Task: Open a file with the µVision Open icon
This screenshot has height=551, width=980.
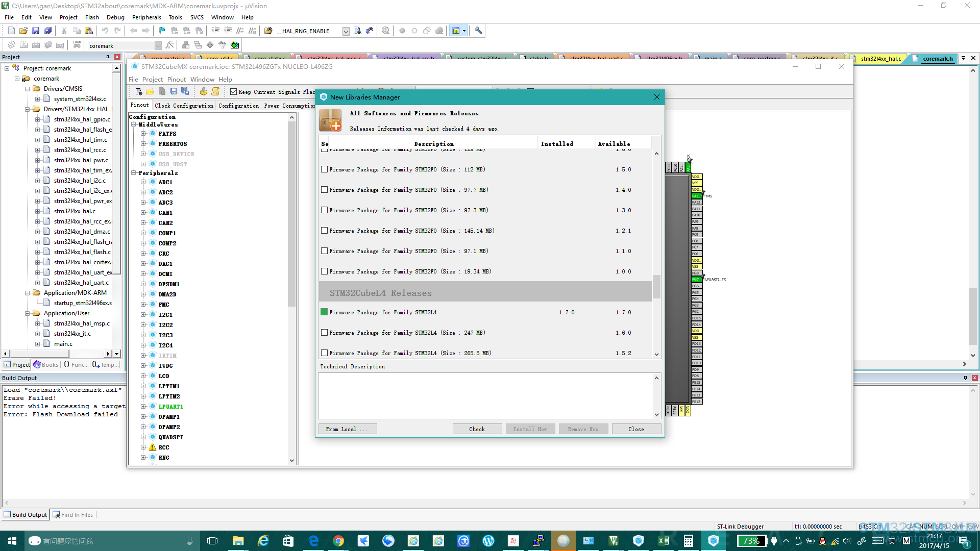Action: (x=23, y=31)
